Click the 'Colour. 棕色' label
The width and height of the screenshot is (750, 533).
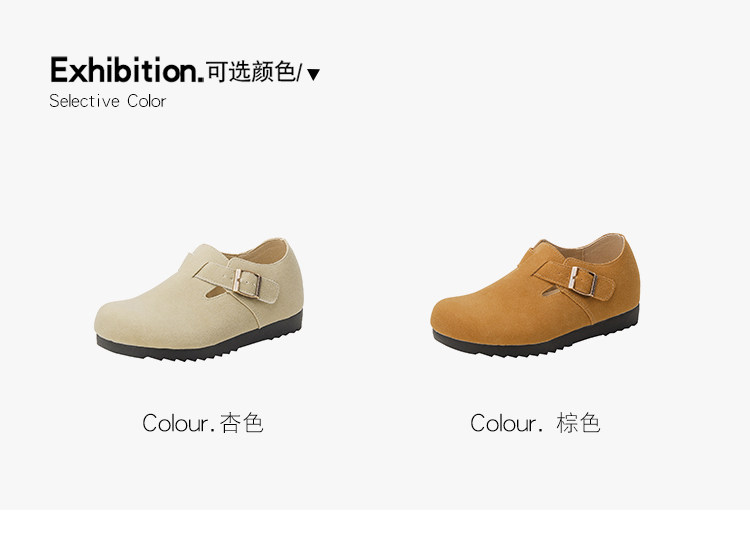pyautogui.click(x=535, y=423)
